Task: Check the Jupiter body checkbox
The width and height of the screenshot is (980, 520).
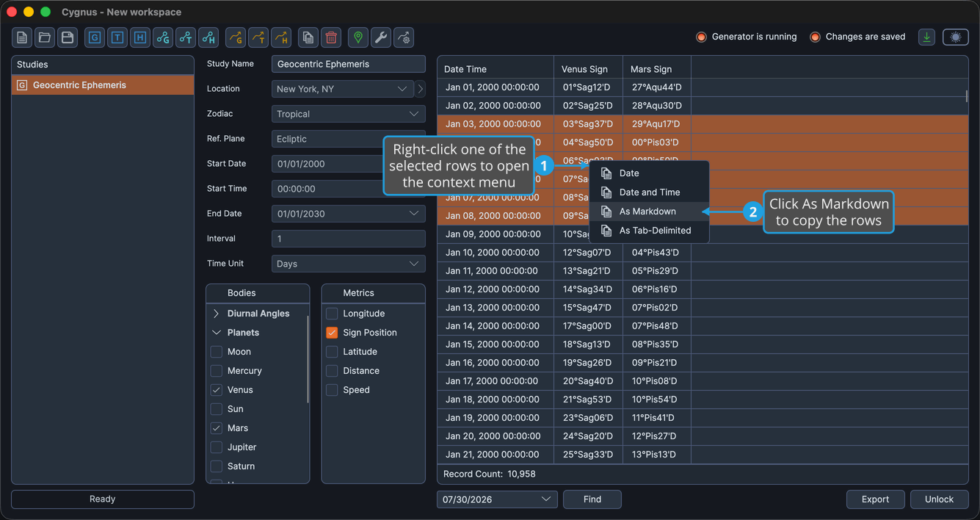Action: pos(217,447)
